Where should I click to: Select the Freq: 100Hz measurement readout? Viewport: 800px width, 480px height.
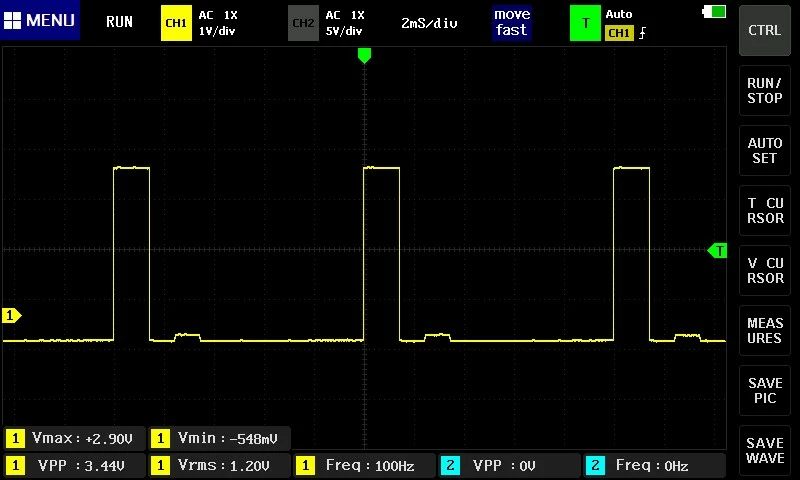click(x=364, y=465)
